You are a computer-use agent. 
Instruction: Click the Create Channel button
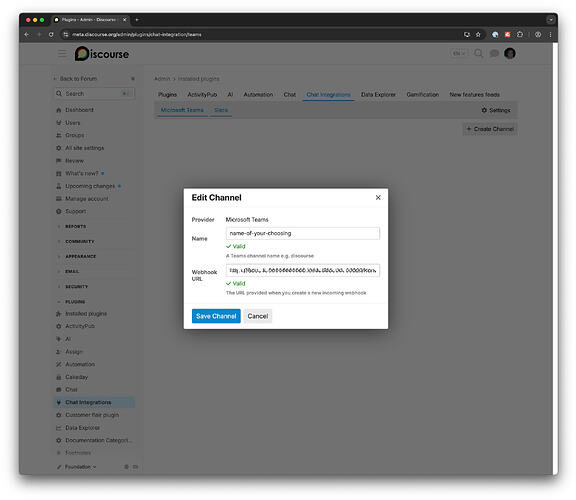point(490,129)
